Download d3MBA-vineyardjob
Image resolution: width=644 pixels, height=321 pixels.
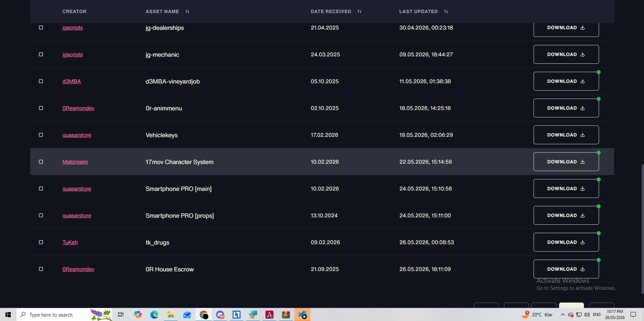(566, 81)
